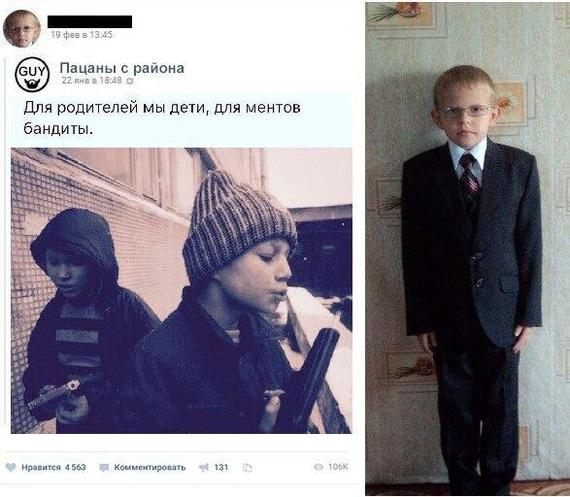The image size is (570, 497).
Task: Click the blacked-out reposter name
Action: [x=90, y=21]
